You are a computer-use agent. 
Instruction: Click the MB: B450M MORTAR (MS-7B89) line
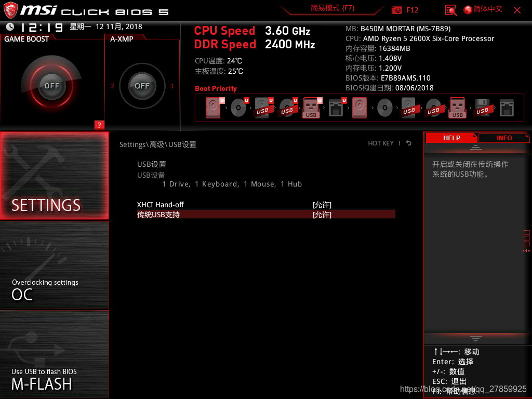(398, 29)
